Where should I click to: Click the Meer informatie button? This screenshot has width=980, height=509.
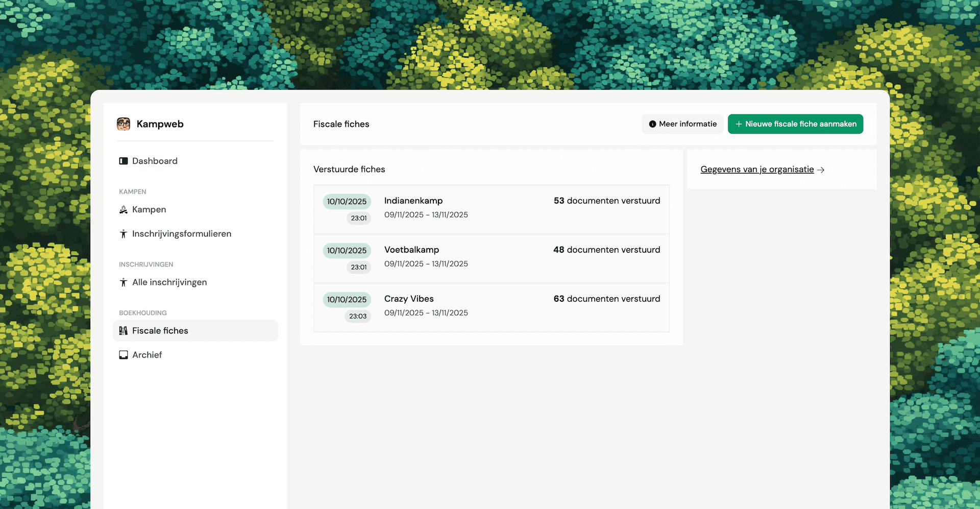pyautogui.click(x=682, y=124)
